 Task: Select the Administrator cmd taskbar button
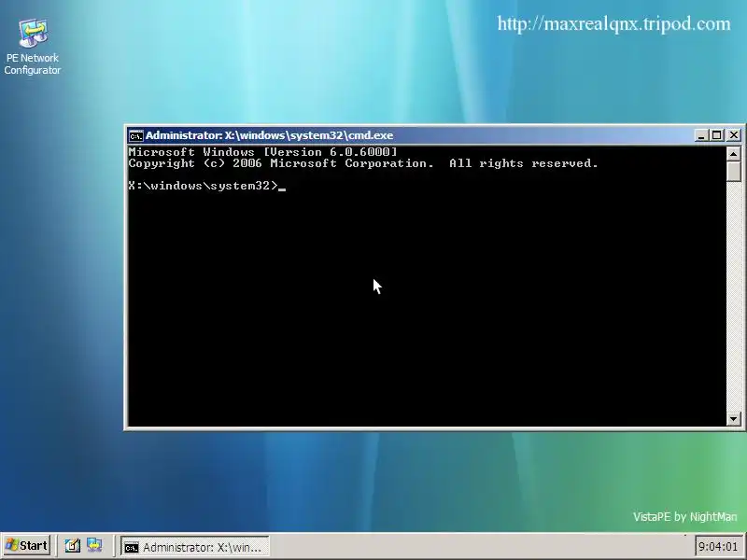click(194, 547)
